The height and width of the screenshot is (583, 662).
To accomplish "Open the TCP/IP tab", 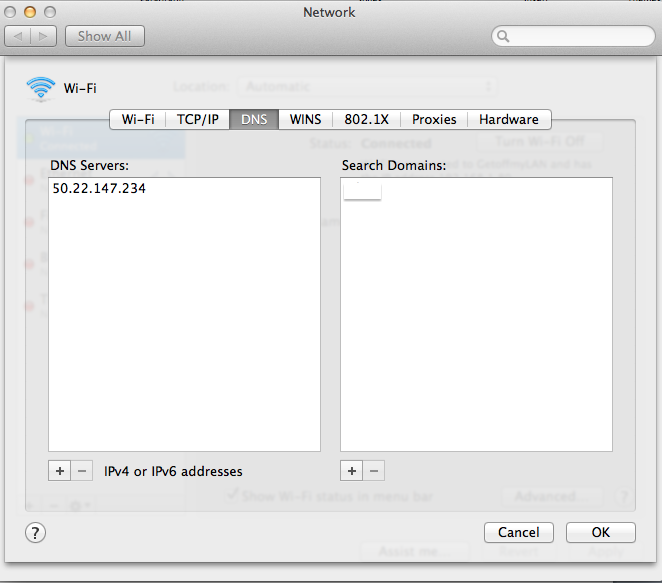I will point(198,119).
